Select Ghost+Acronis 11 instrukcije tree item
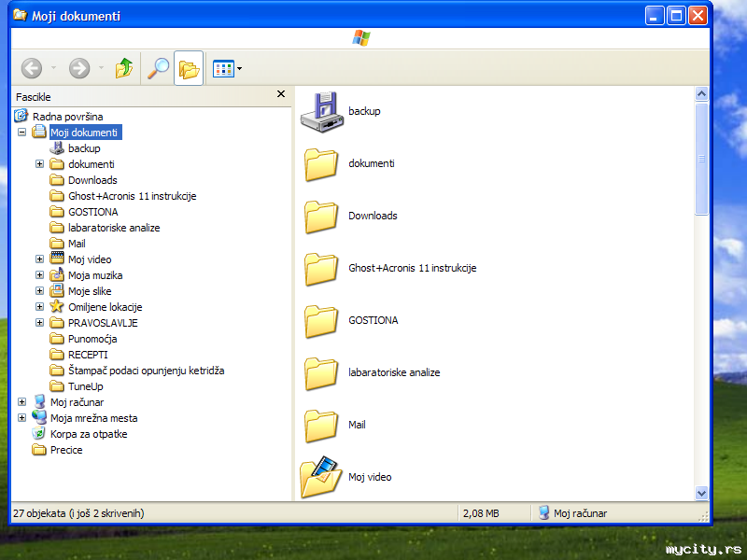 132,196
